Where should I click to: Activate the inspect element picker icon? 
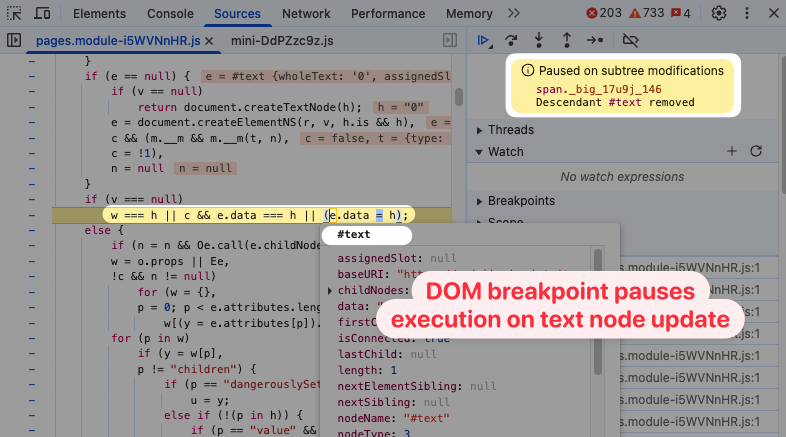[x=14, y=14]
